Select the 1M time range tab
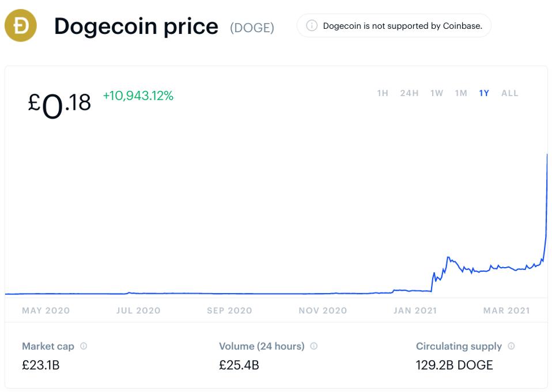 pos(460,93)
